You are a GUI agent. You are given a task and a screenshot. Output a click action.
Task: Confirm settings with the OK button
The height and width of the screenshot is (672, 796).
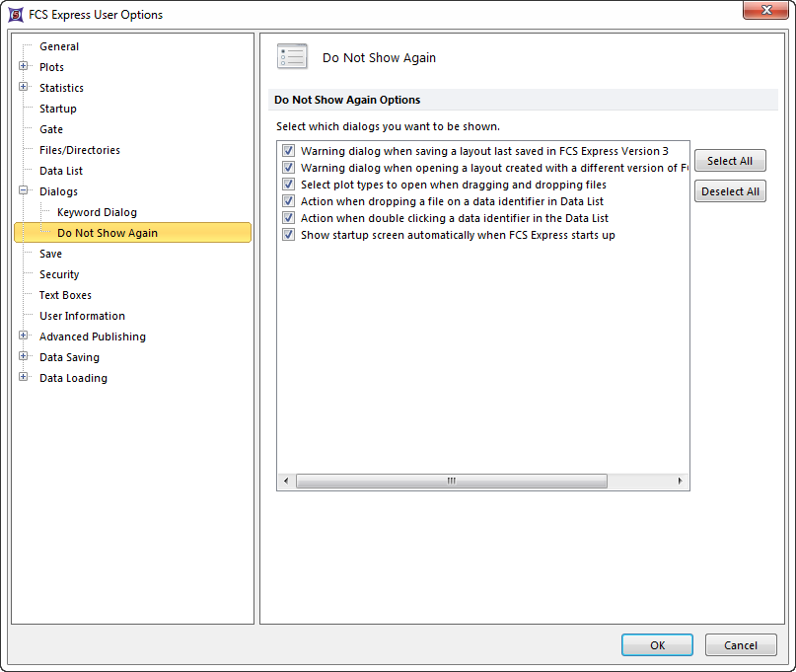pyautogui.click(x=657, y=645)
